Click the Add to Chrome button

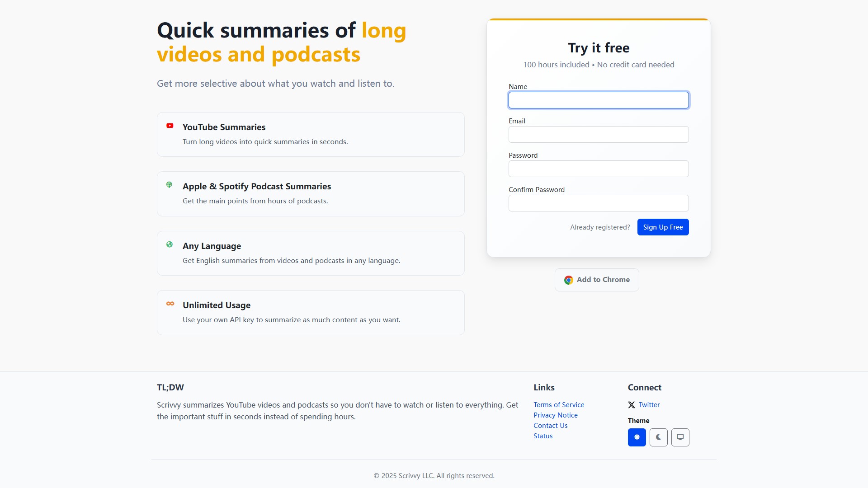597,280
